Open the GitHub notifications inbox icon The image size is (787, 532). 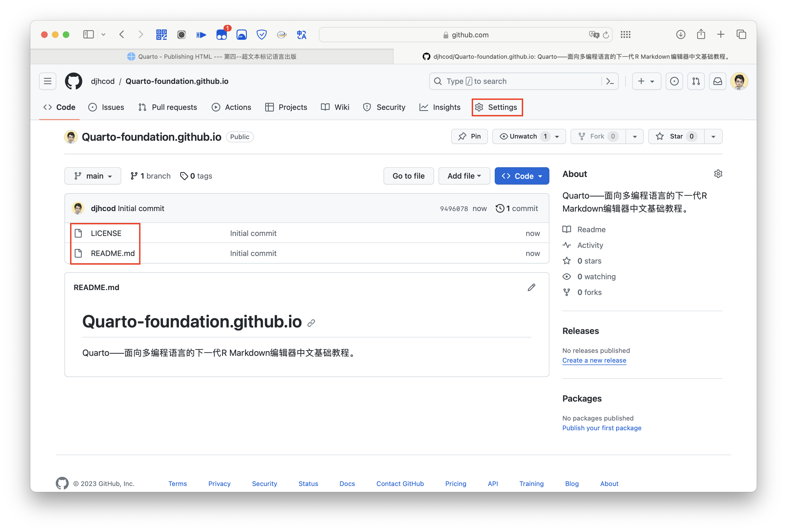(x=717, y=81)
